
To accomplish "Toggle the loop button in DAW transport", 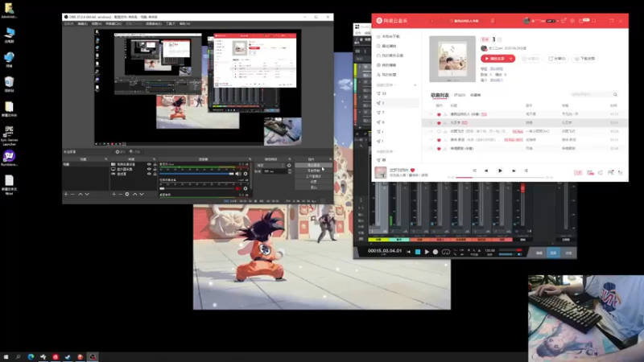I will pyautogui.click(x=446, y=252).
